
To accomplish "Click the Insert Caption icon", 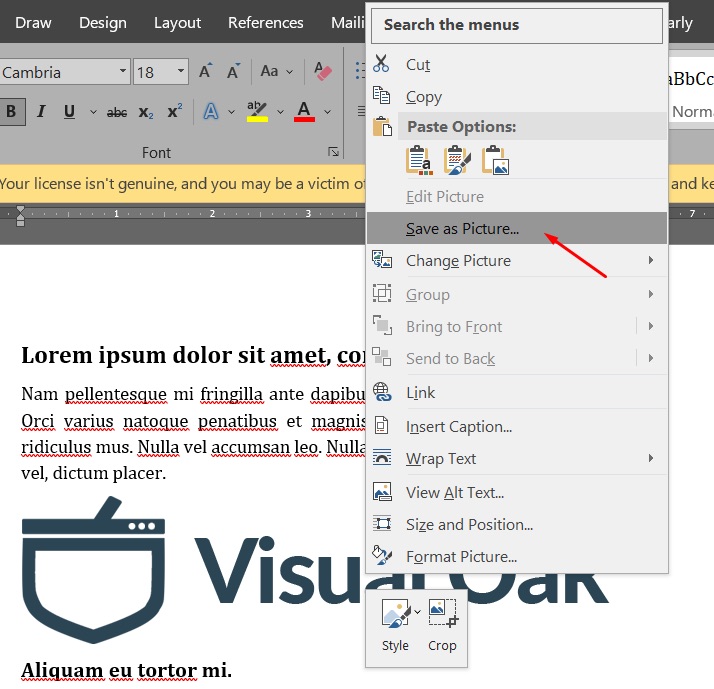I will point(382,425).
